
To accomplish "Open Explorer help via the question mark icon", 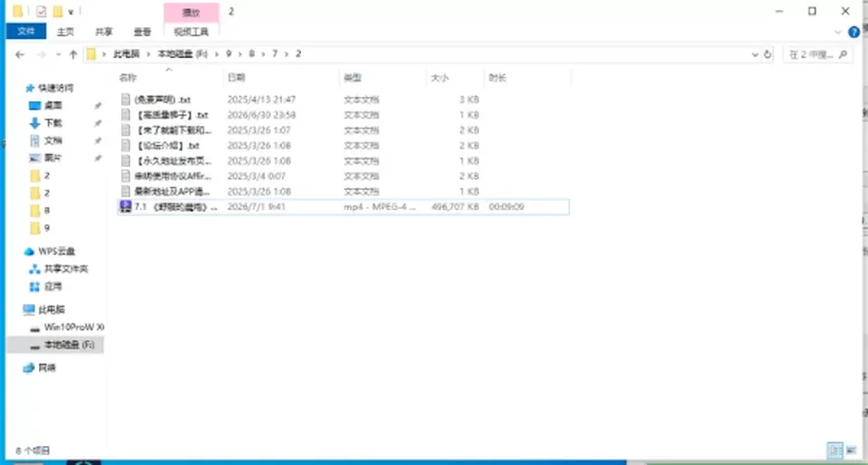I will 854,32.
